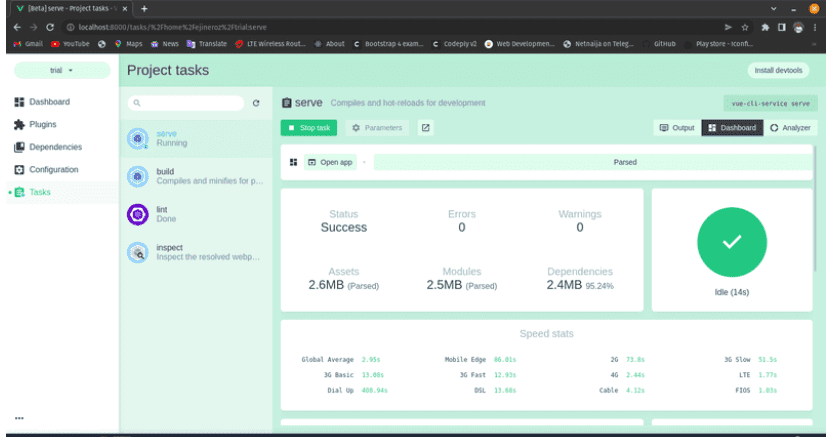Click the Dial Up 408.94s stat
Screen dimensions: 833x437
click(x=358, y=390)
